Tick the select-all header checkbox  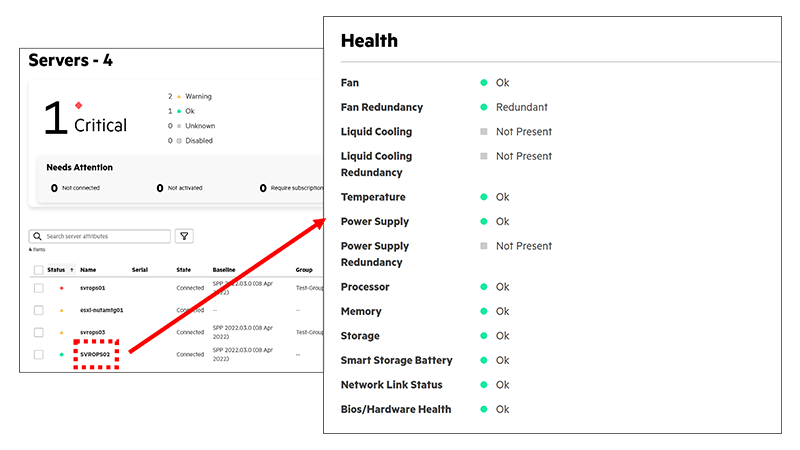pyautogui.click(x=39, y=270)
